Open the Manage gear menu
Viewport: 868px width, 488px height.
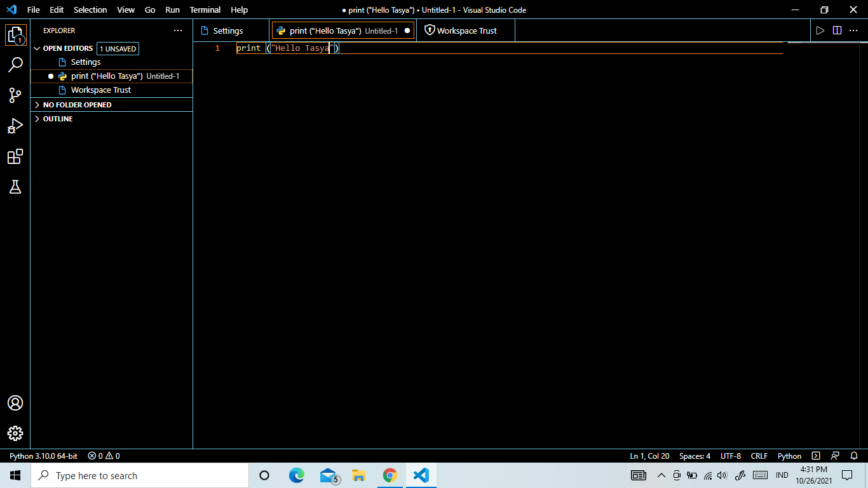[15, 433]
